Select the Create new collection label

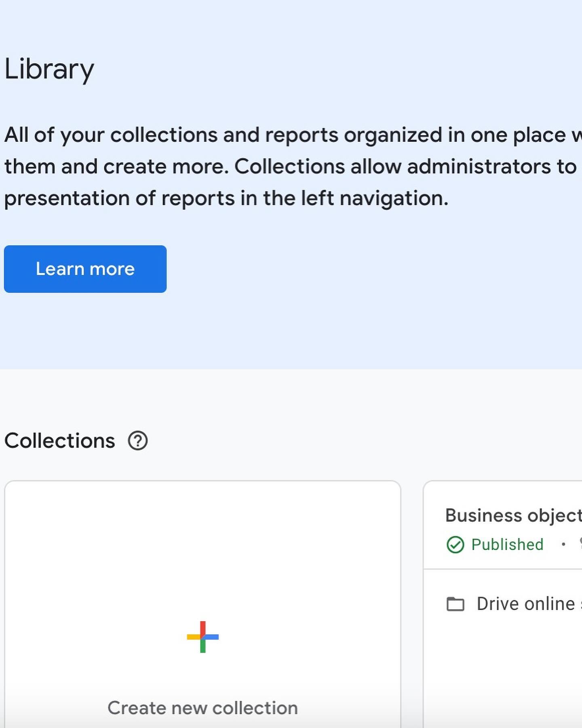[203, 708]
